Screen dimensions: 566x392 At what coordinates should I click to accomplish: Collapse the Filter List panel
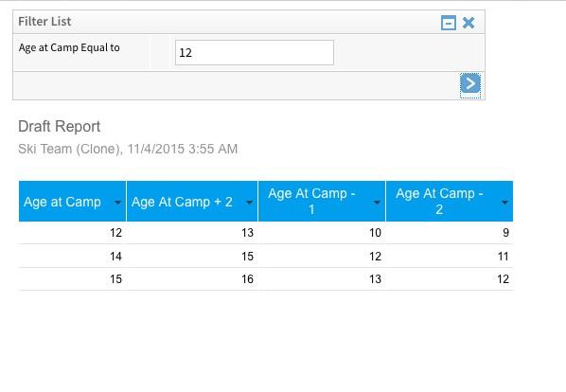[x=449, y=23]
